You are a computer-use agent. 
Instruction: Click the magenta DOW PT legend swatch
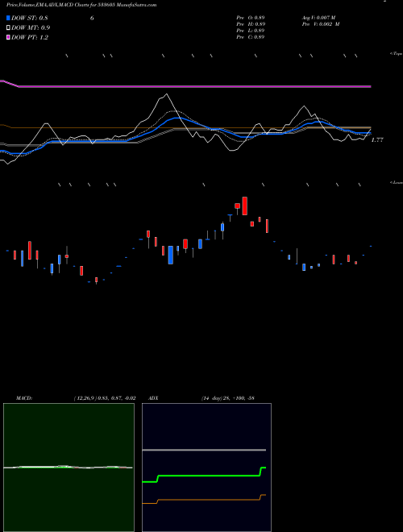[8, 37]
